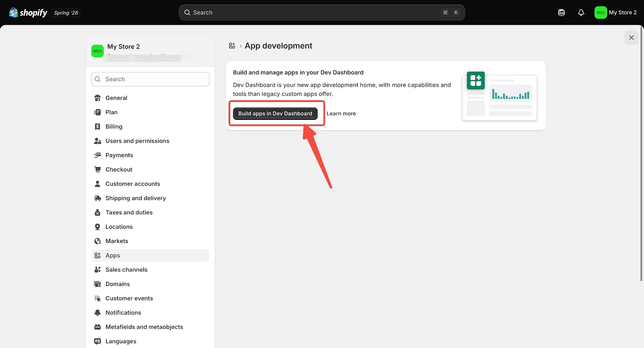The width and height of the screenshot is (644, 348).
Task: Open Sales channels settings
Action: click(150, 270)
